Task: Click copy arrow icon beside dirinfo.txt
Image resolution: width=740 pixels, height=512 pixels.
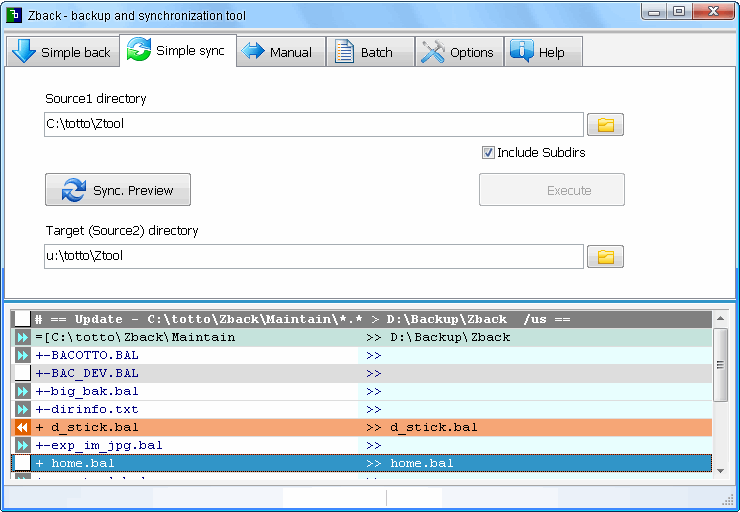Action: coord(22,409)
